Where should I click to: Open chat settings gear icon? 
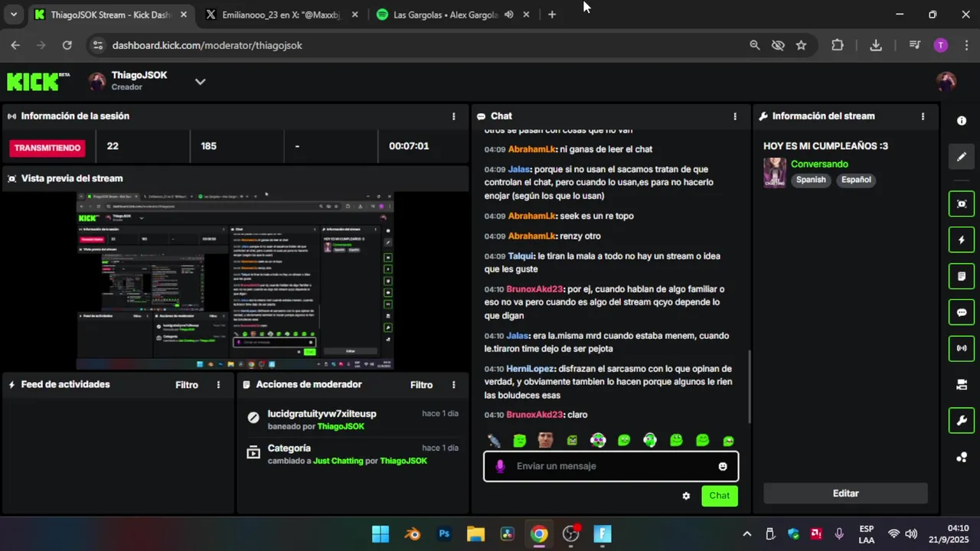(686, 496)
